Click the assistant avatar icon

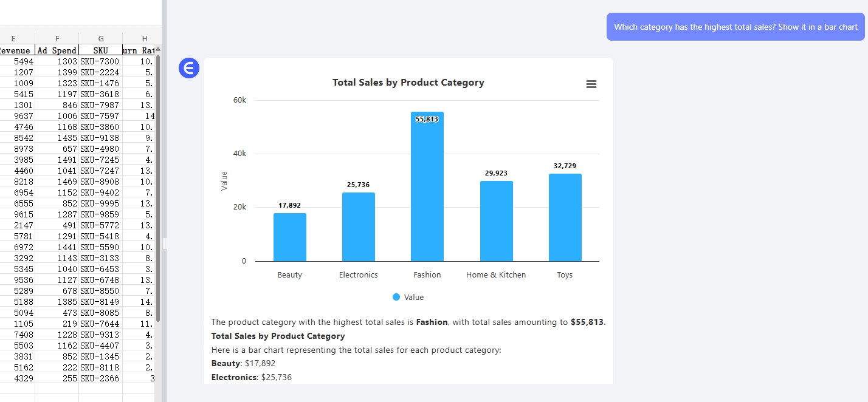click(189, 69)
